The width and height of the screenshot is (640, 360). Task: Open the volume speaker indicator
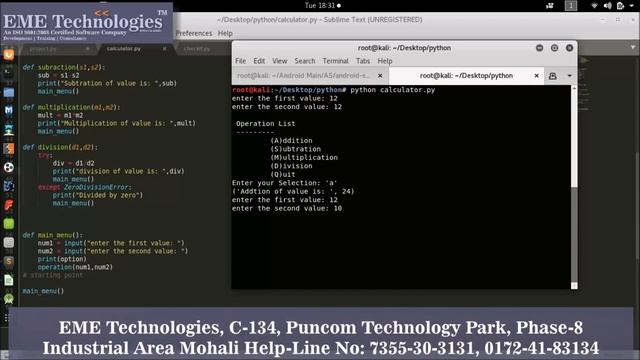607,6
